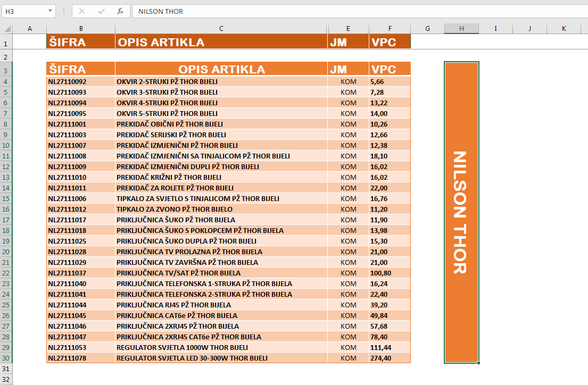The width and height of the screenshot is (588, 385).
Task: Click the formula bar resize dots handle
Action: click(x=64, y=11)
